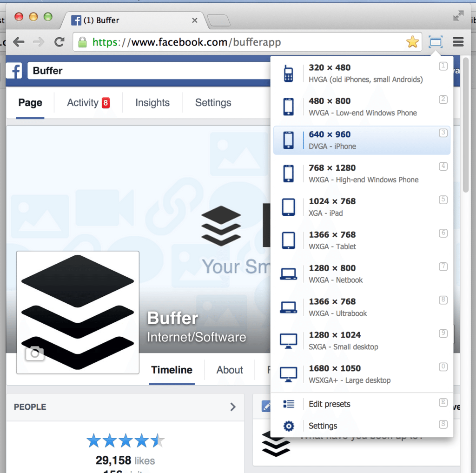476x473 pixels.
Task: Open the Chrome hamburger menu
Action: pos(458,42)
